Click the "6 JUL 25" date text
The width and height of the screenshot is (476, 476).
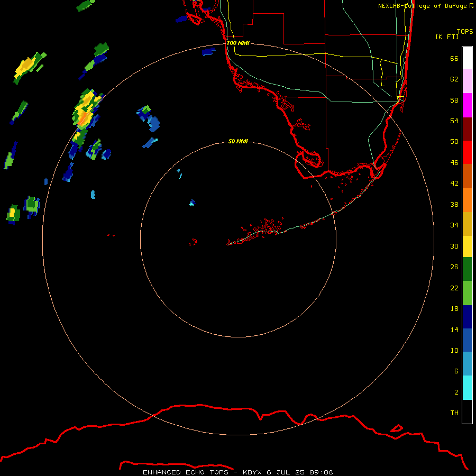coord(286,472)
